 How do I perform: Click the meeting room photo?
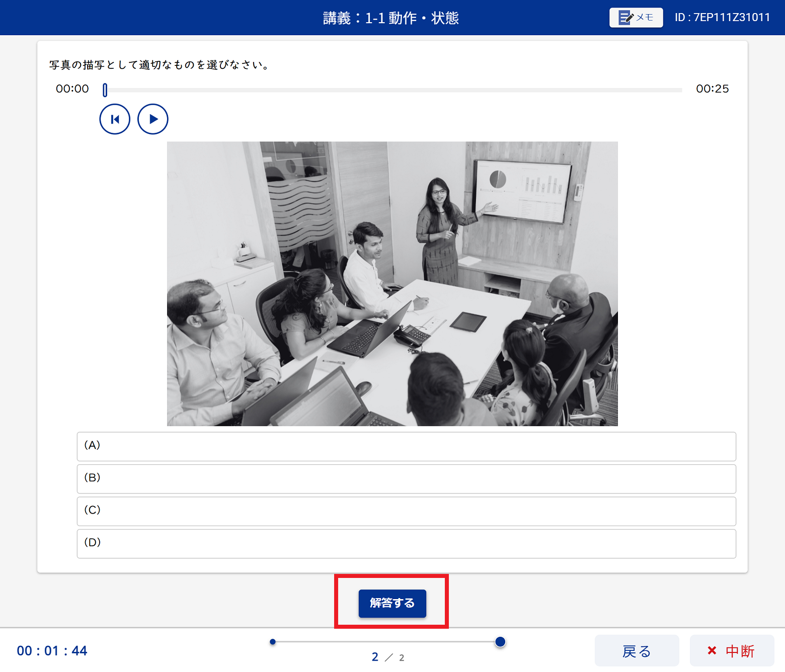392,284
